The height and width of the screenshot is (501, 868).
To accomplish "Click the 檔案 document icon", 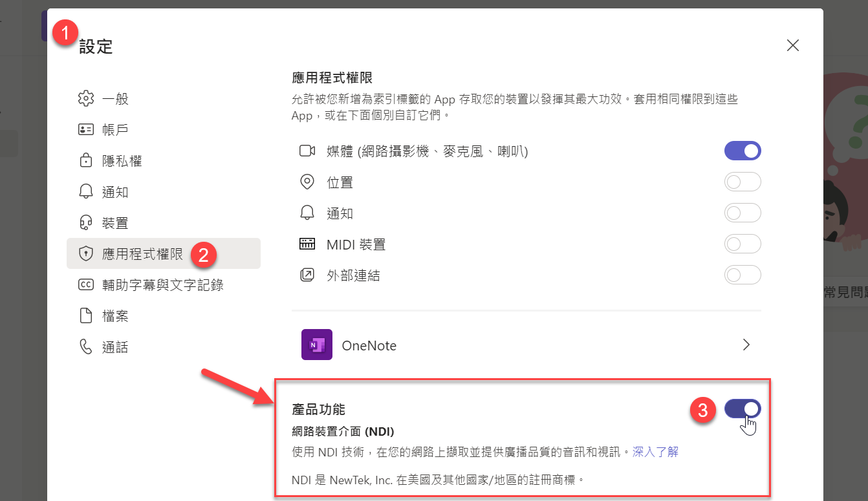I will (86, 316).
